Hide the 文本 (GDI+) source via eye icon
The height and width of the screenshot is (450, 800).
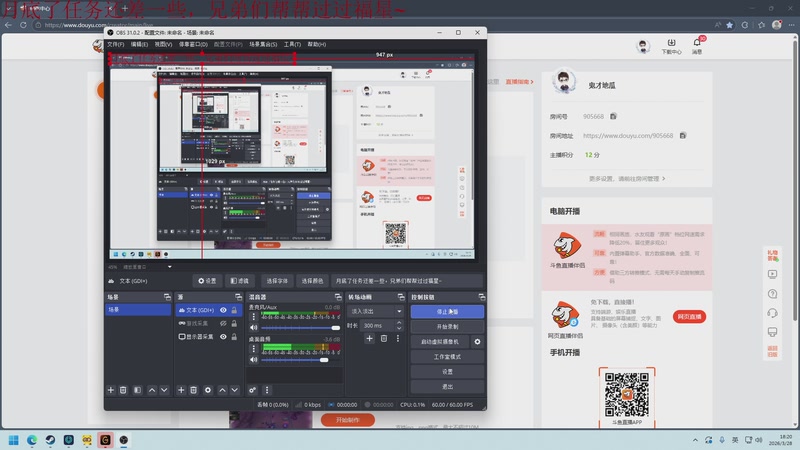(x=223, y=310)
